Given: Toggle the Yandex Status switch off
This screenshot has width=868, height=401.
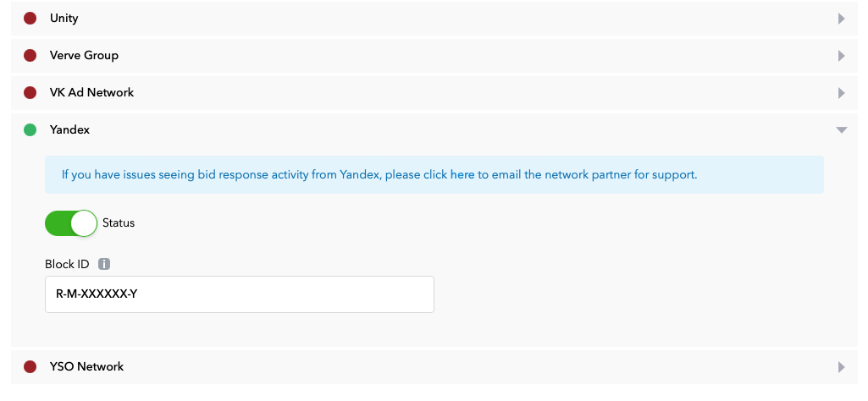Looking at the screenshot, I should (x=71, y=222).
